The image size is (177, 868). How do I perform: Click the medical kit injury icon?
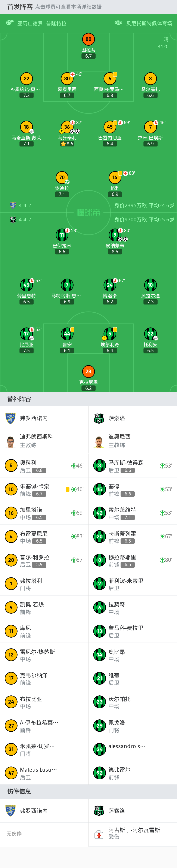[99, 835]
